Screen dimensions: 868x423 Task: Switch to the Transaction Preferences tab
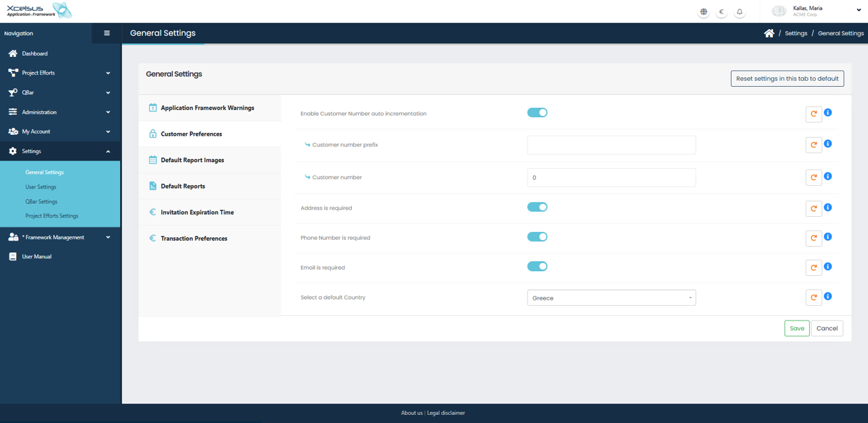[193, 239]
